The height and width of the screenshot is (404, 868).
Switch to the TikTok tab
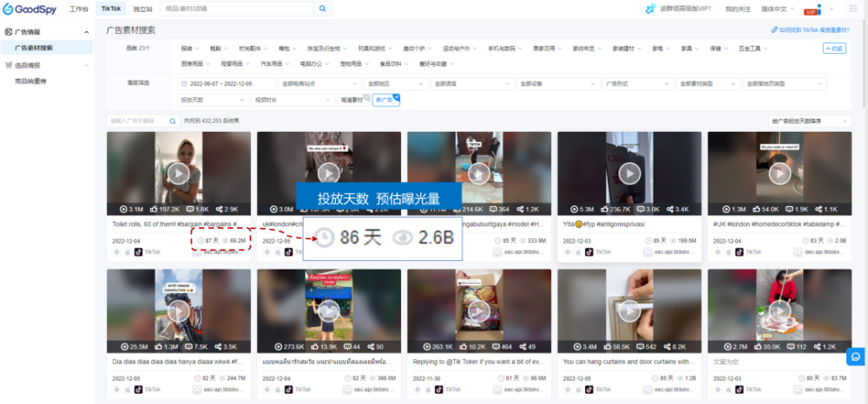point(111,9)
